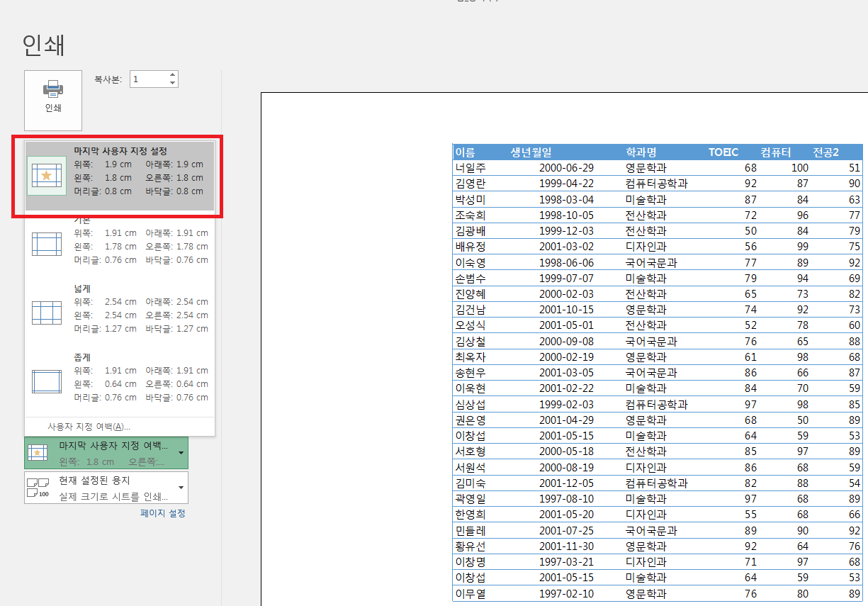Click the 복사본 copies number field
Screen dimensions: 868x606
(x=147, y=79)
